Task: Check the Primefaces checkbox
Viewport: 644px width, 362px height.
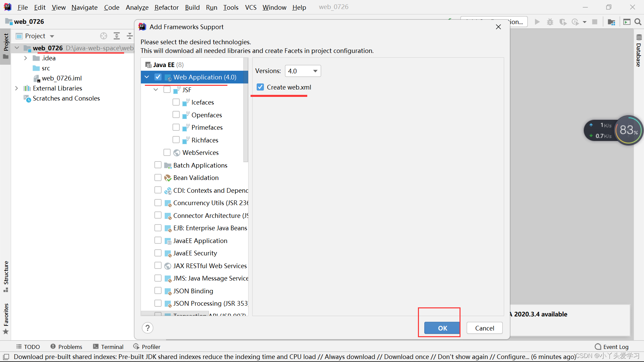Action: [x=176, y=127]
